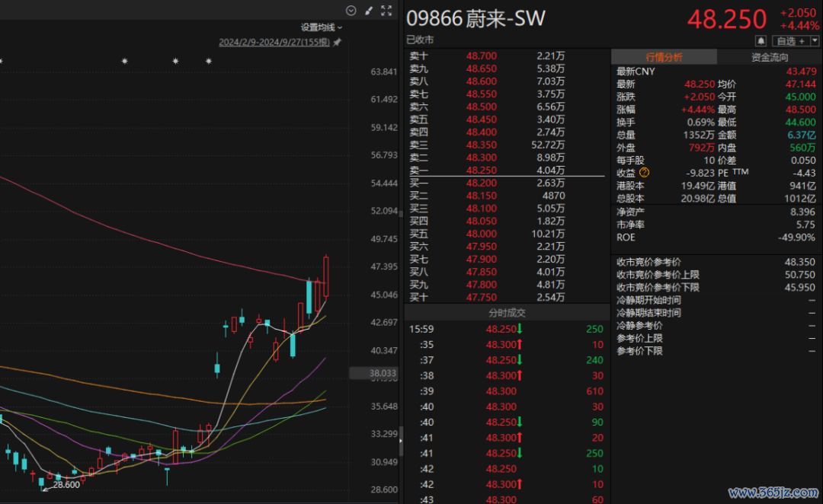Click the 最新CNY value 43.479
The width and height of the screenshot is (823, 504).
tap(802, 72)
